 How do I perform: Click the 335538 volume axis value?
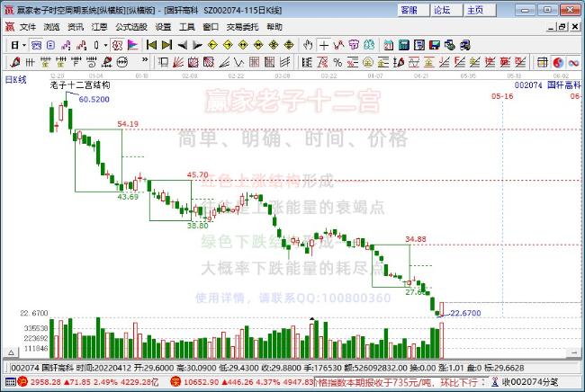click(36, 328)
